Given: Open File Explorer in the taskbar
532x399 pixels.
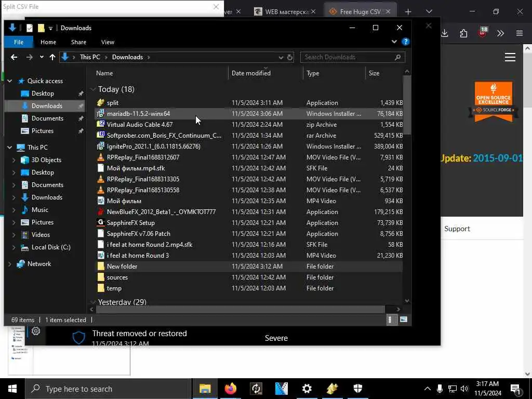Looking at the screenshot, I should (205, 389).
